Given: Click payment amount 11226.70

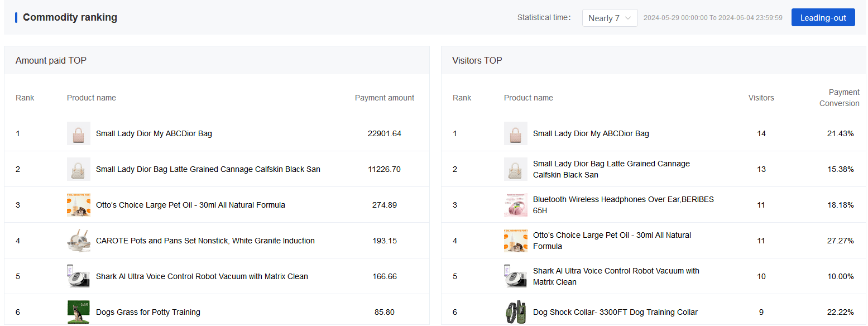Looking at the screenshot, I should 385,169.
